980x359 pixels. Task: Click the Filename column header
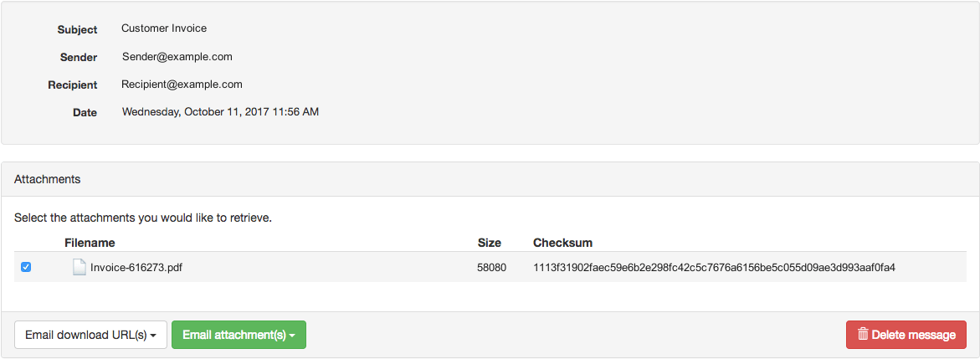point(90,243)
